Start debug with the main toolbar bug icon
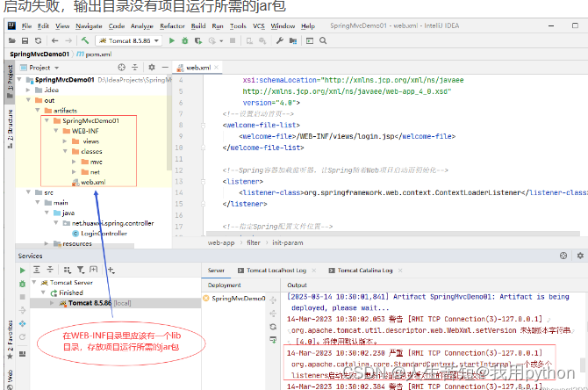Screen dimensions: 588x390 (185, 40)
